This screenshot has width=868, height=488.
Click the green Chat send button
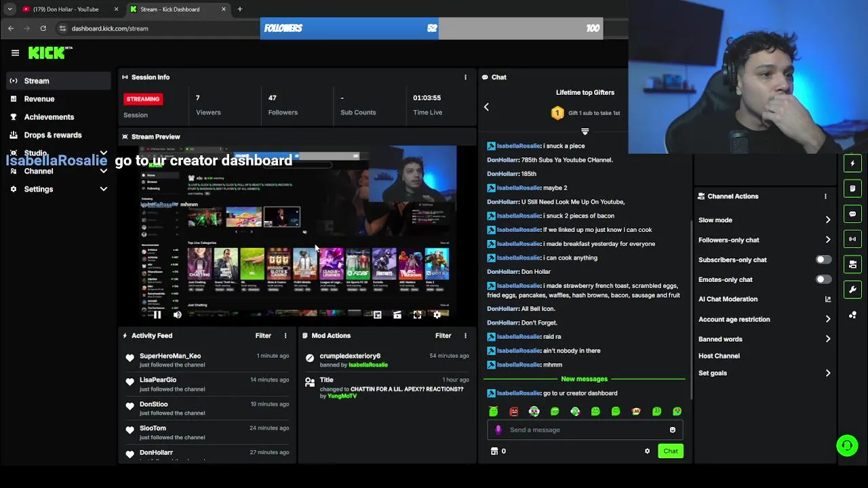[x=671, y=451]
